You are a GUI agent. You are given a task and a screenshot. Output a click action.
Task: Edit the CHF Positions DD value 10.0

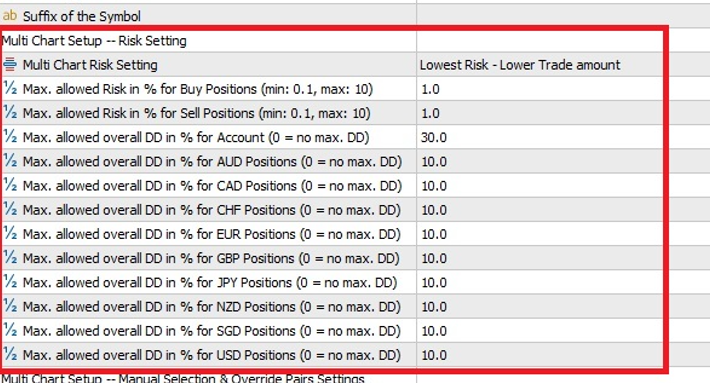[x=434, y=210]
